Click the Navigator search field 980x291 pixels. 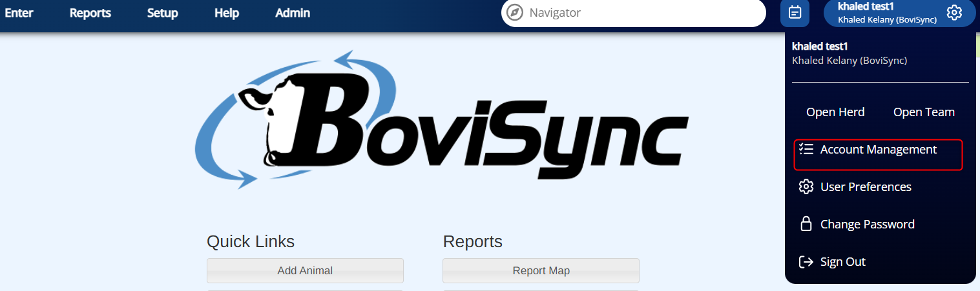pos(633,13)
